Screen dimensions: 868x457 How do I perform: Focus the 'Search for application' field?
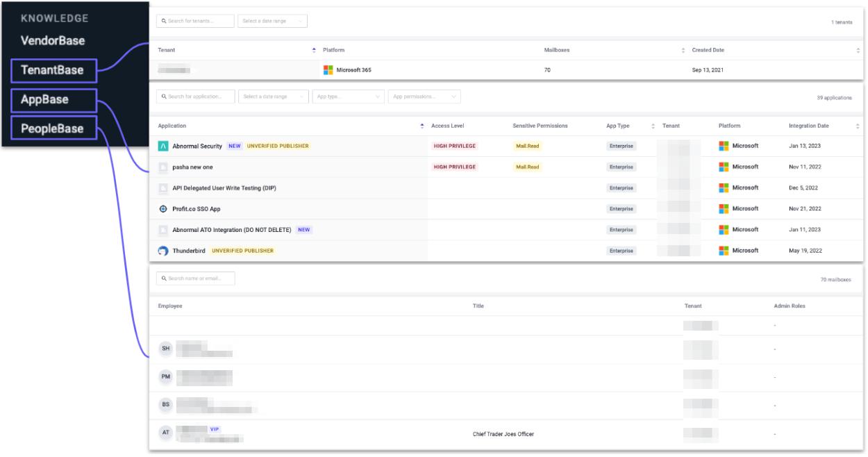196,97
